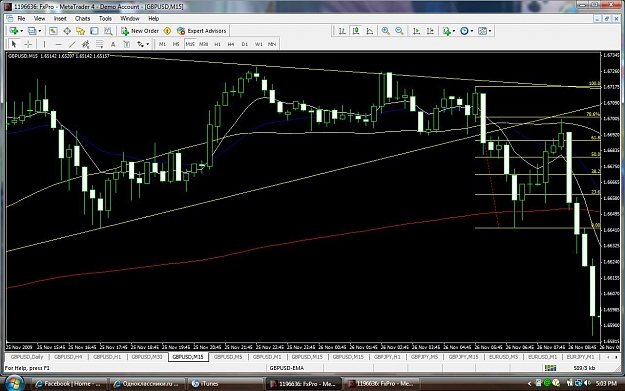
Task: Zoom out on the chart
Action: (399, 31)
